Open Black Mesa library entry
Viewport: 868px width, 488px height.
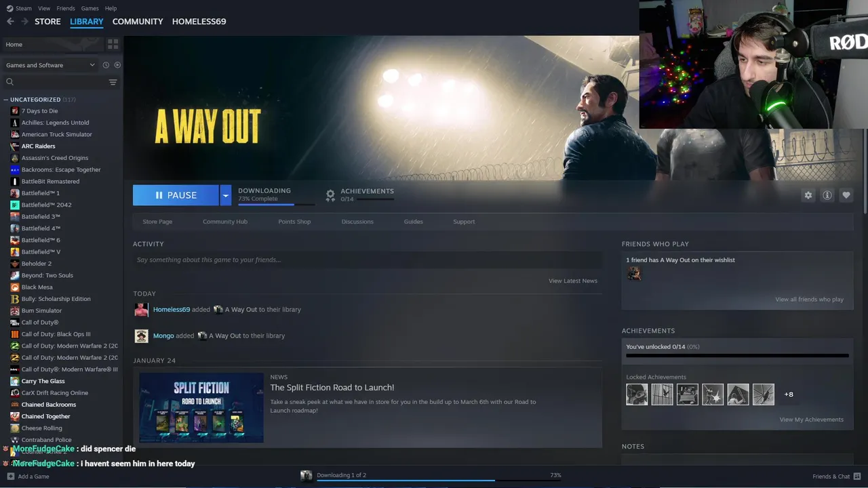coord(37,287)
